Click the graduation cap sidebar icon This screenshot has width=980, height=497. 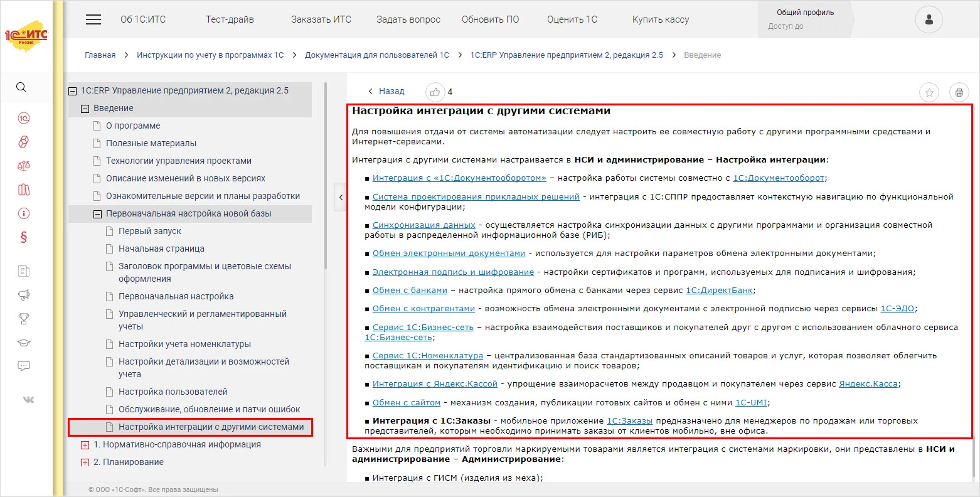pyautogui.click(x=24, y=343)
